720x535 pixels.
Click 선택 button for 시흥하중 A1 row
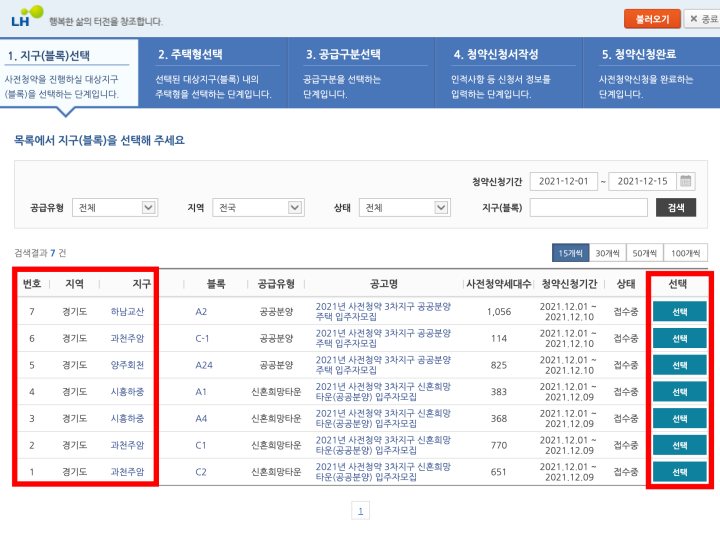click(680, 392)
